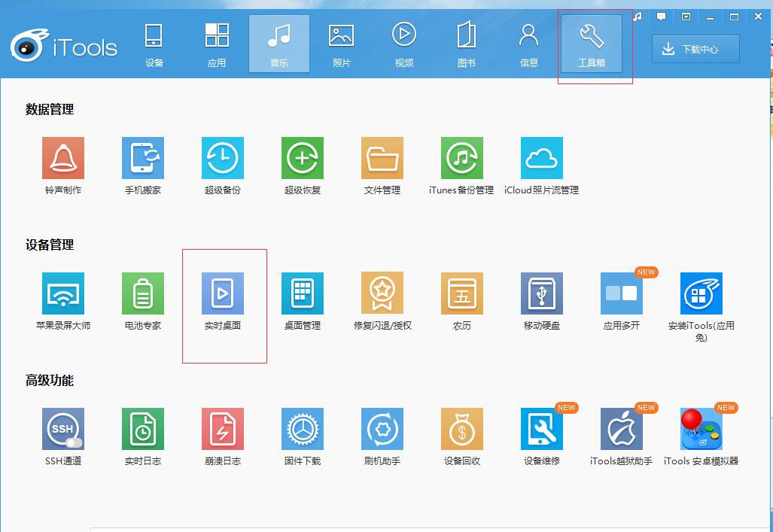Open the 桌面管理 desktop manager

(302, 293)
